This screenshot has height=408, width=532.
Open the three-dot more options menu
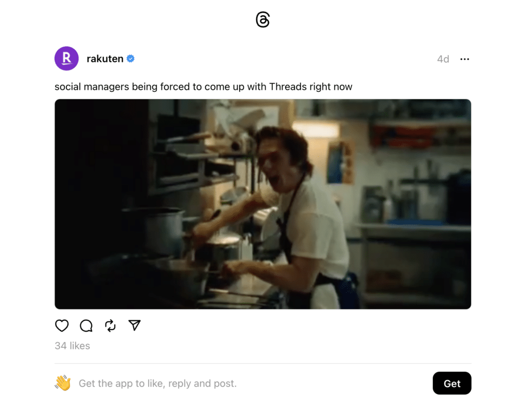(x=464, y=59)
